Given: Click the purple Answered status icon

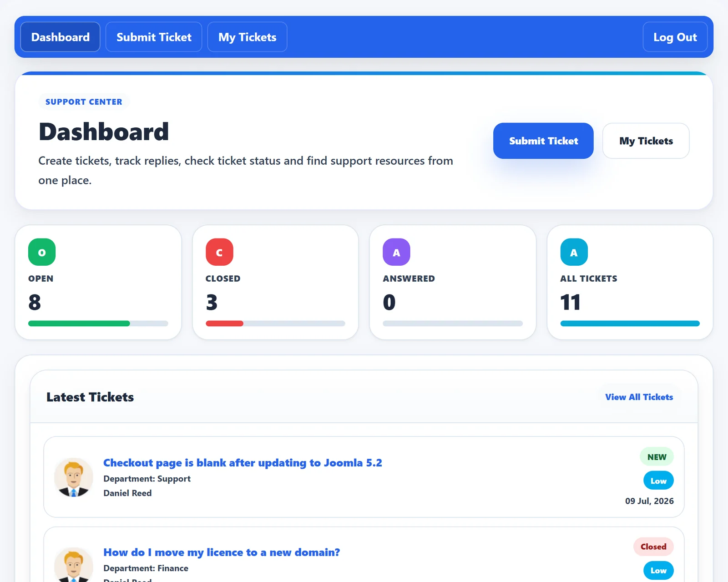Looking at the screenshot, I should coord(396,252).
